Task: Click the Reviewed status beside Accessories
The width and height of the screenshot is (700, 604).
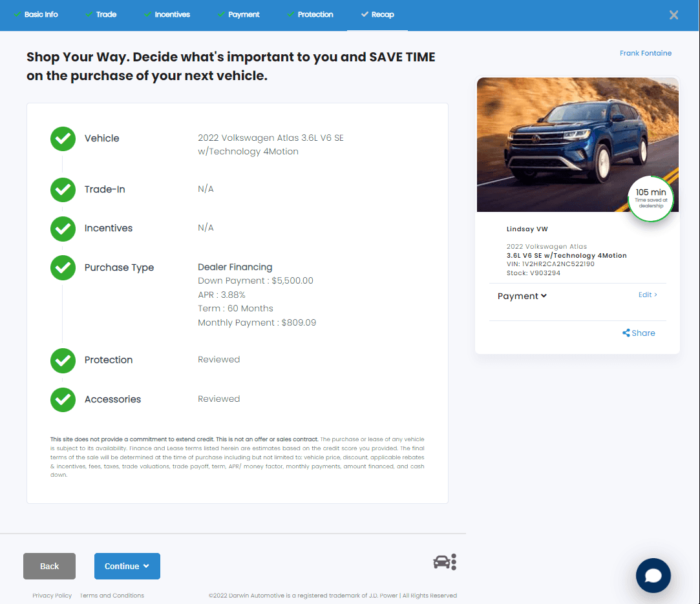Action: click(218, 399)
